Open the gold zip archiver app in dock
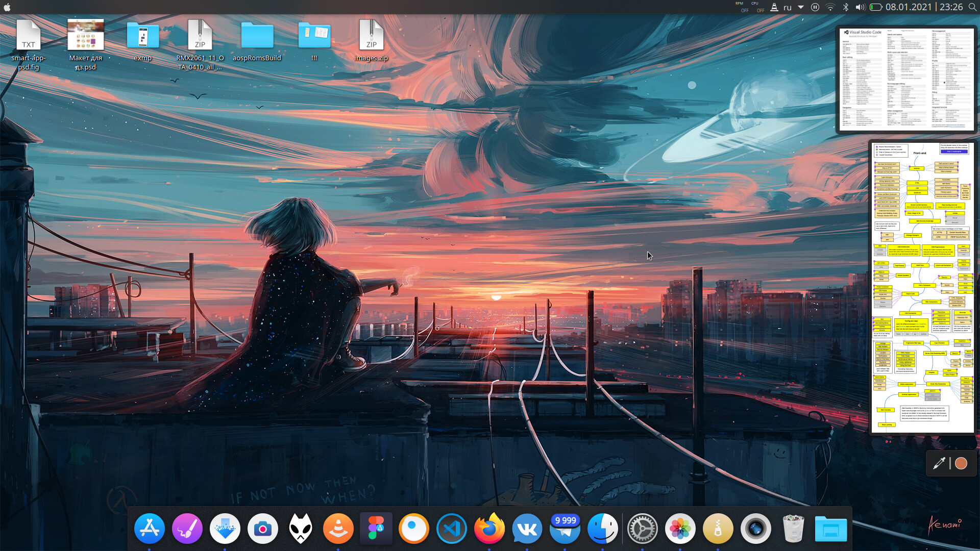 [718, 528]
